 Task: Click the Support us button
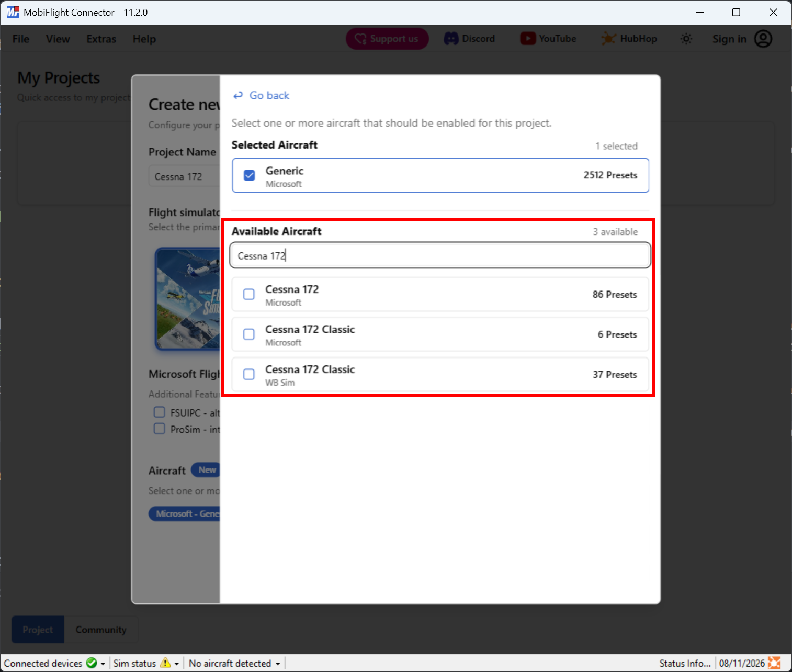[x=387, y=39]
